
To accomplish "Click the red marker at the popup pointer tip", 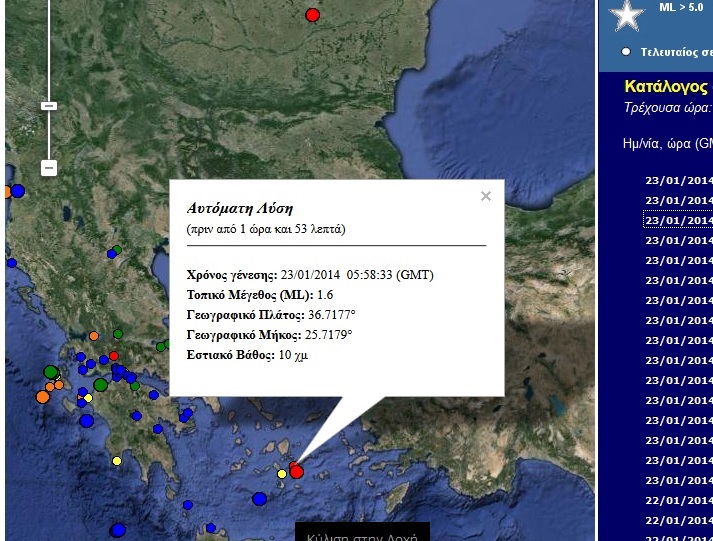I will tap(296, 471).
